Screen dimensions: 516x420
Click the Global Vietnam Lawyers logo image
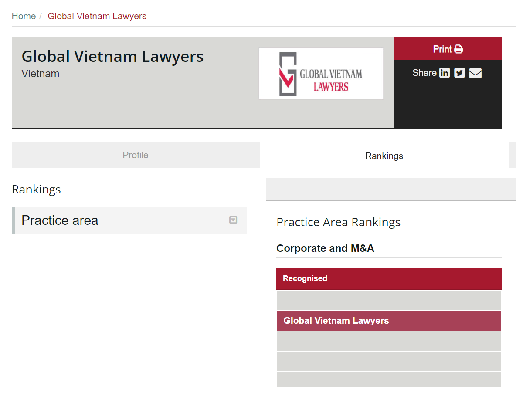tap(321, 74)
